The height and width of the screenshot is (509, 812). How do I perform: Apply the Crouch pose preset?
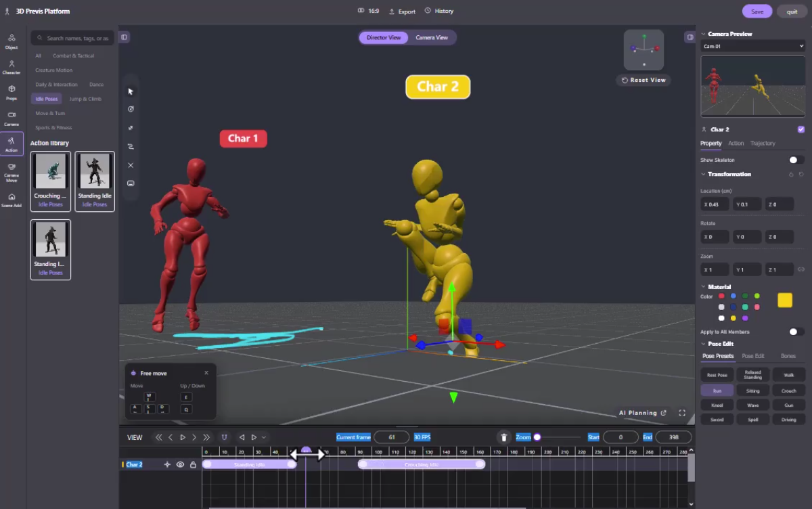click(789, 391)
